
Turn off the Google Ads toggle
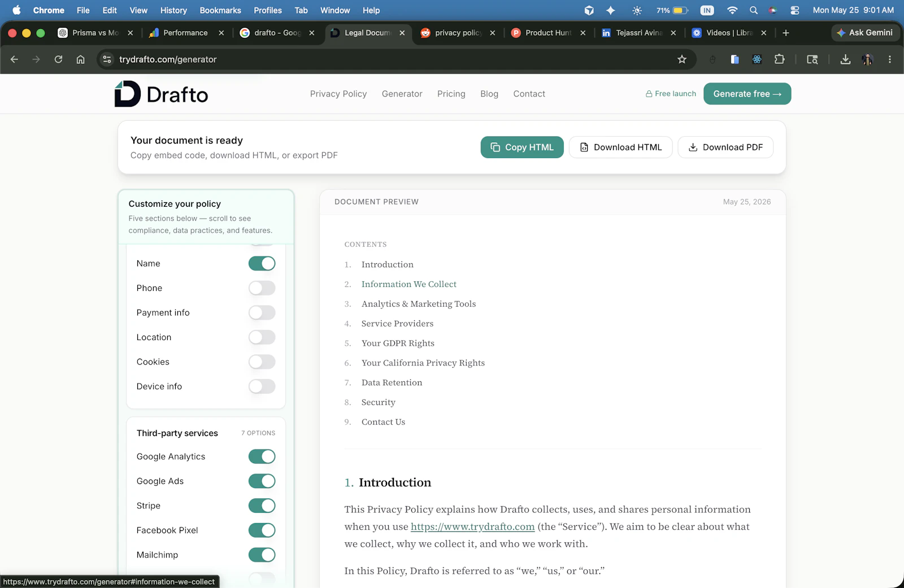262,481
